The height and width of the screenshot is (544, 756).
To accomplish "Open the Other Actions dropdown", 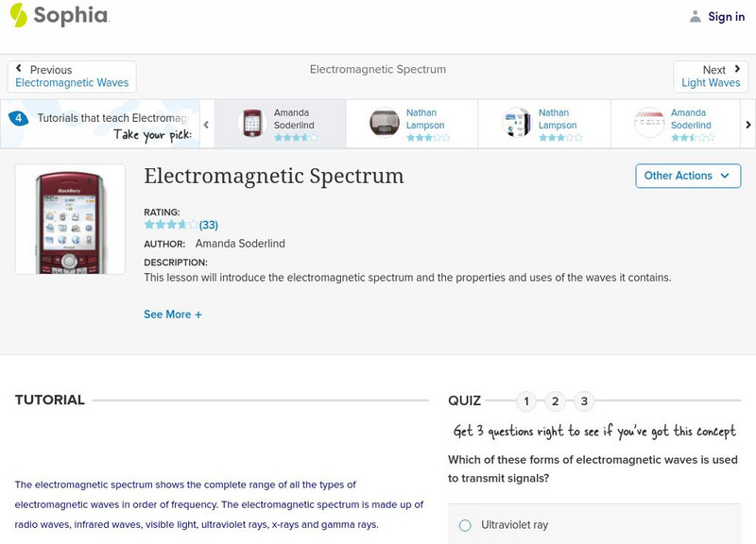I will point(687,176).
